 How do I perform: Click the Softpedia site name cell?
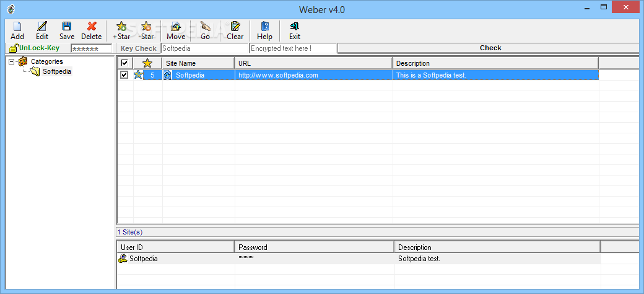[x=190, y=75]
